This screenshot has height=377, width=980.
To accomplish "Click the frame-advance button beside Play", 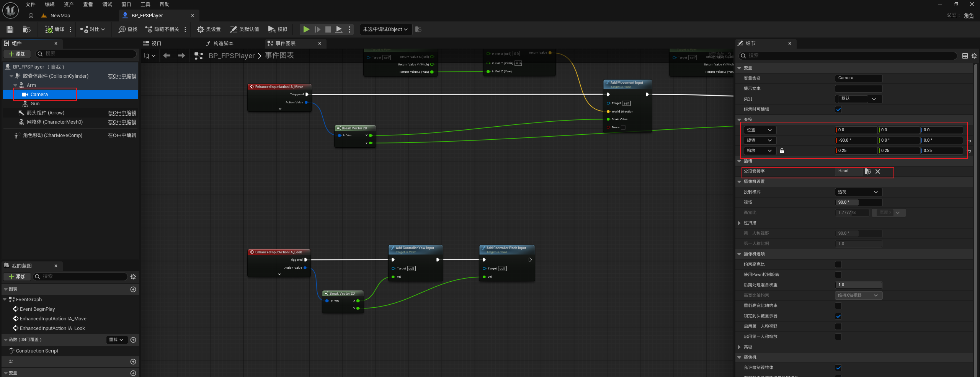I will click(x=317, y=29).
